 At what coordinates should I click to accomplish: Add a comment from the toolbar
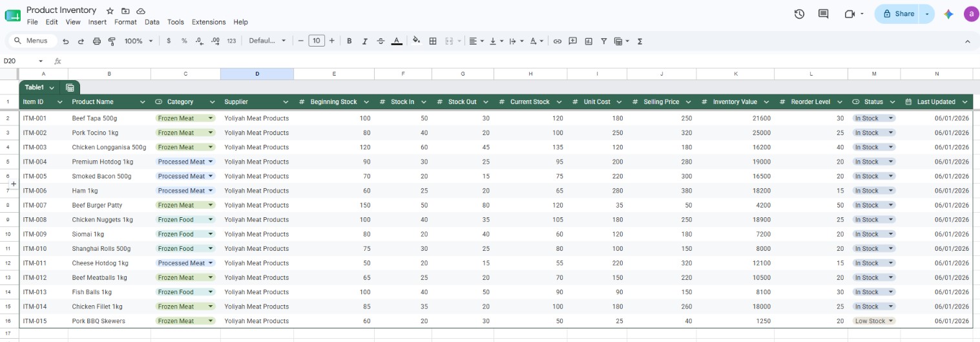pyautogui.click(x=573, y=41)
